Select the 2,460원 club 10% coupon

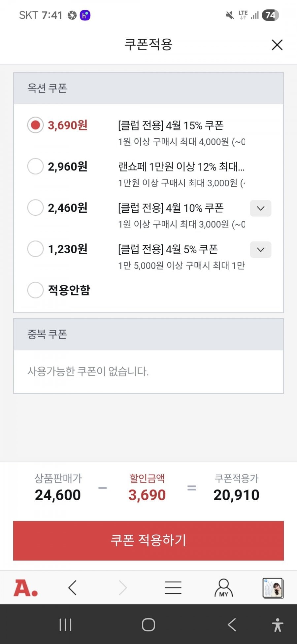[x=35, y=208]
